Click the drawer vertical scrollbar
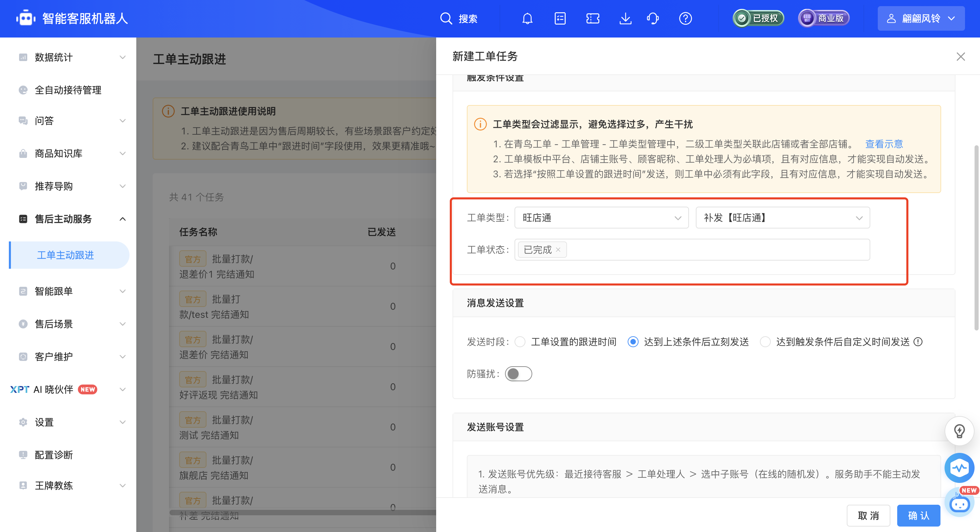The width and height of the screenshot is (980, 532). 976,238
